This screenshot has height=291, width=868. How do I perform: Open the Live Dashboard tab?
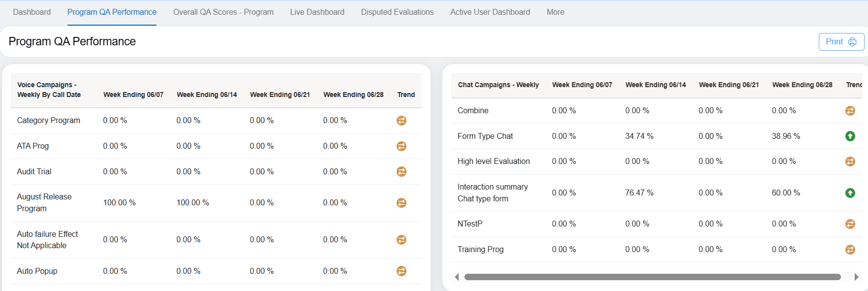click(317, 12)
